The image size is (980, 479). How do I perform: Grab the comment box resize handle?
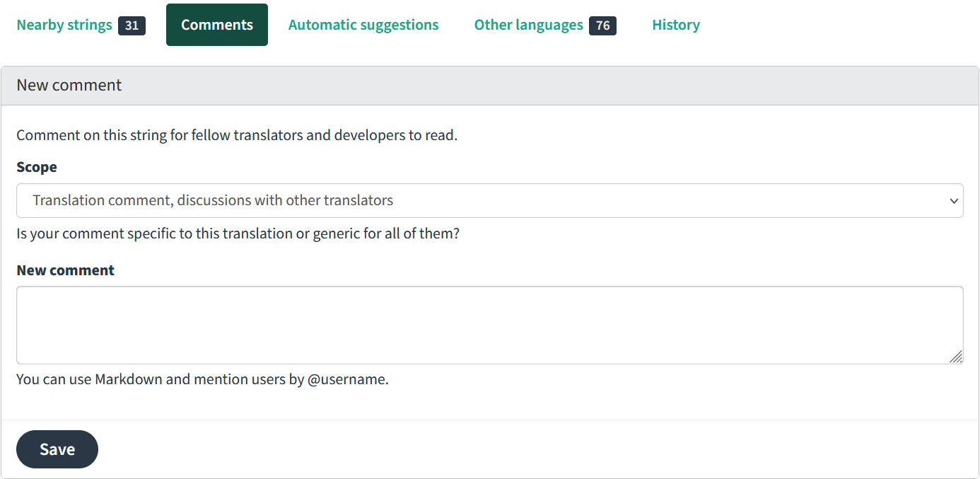tap(956, 357)
